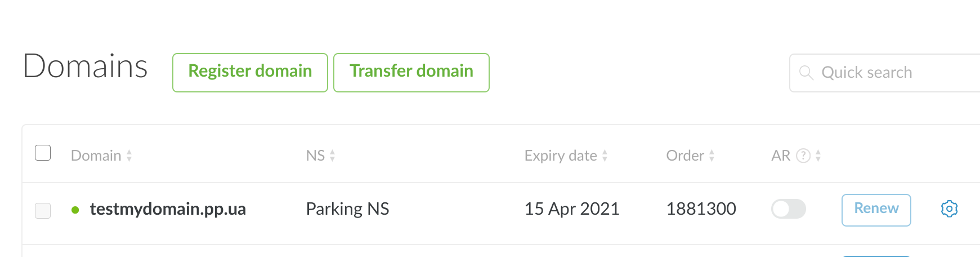Click the magnifier icon in the search box

click(806, 73)
